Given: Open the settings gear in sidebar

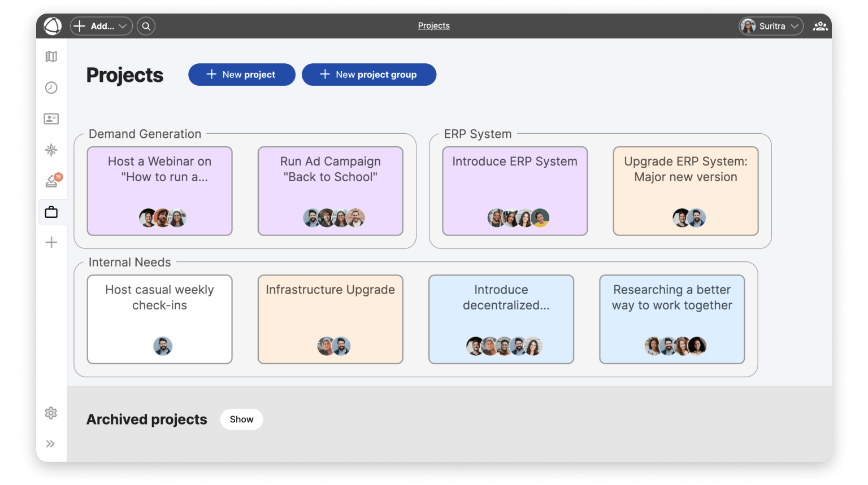Looking at the screenshot, I should point(51,413).
